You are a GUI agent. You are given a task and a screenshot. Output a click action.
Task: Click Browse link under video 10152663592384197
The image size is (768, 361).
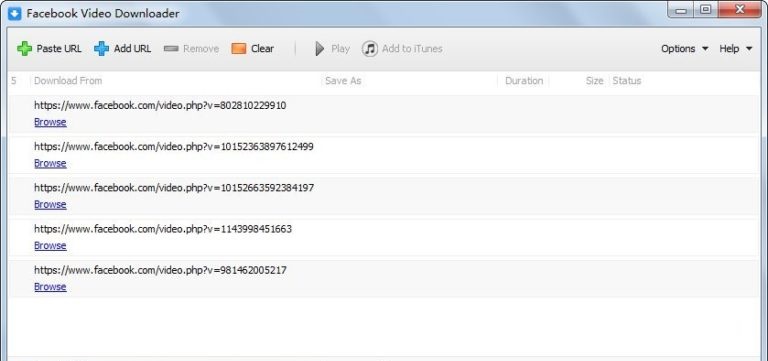(50, 204)
